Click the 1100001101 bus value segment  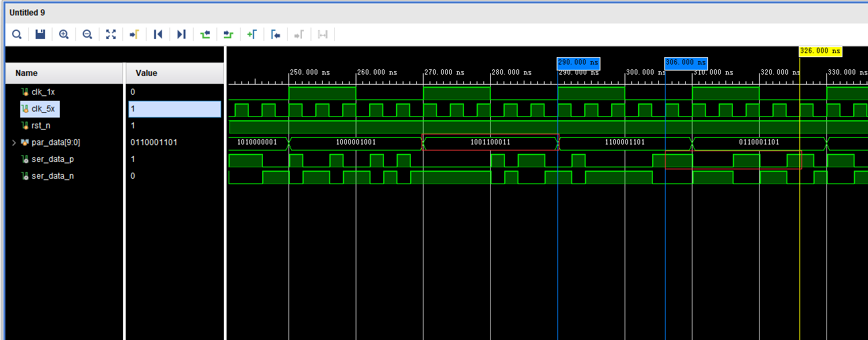click(625, 142)
